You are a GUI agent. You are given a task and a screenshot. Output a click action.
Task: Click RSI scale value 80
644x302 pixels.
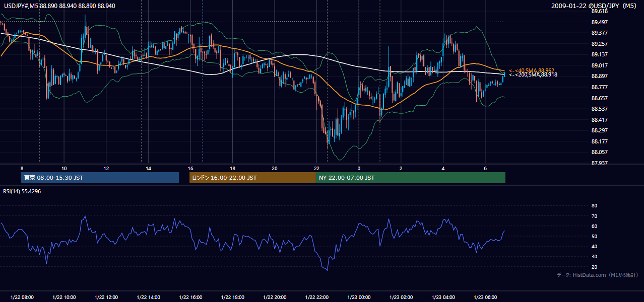[x=594, y=206]
